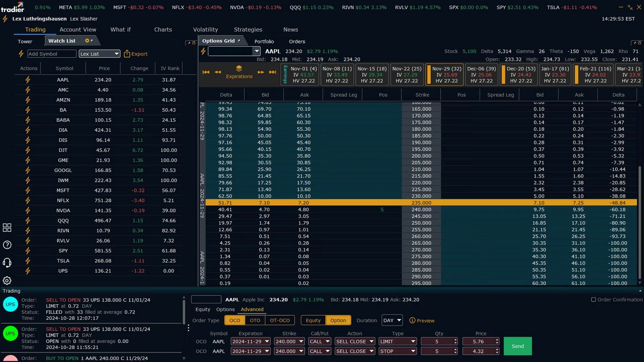The height and width of the screenshot is (362, 644).
Task: Click the lightning action icon for UPS row
Action: 28,271
